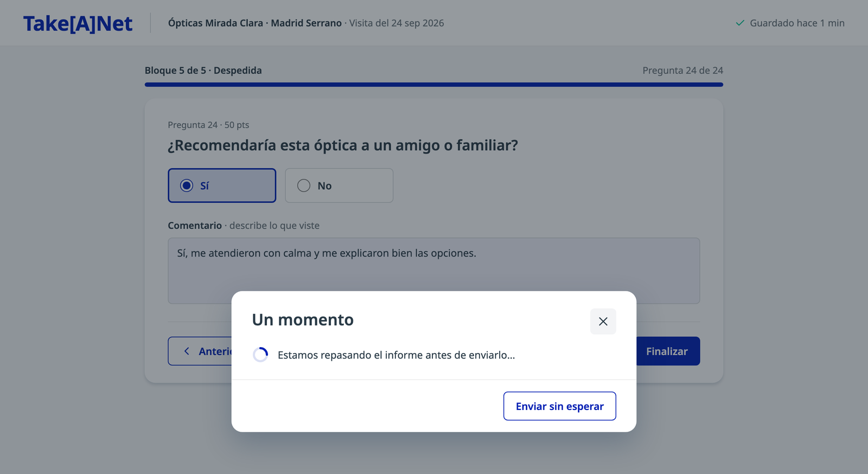Click 'Pregunta 24 de 24' counter
The width and height of the screenshot is (868, 474).
pos(682,71)
